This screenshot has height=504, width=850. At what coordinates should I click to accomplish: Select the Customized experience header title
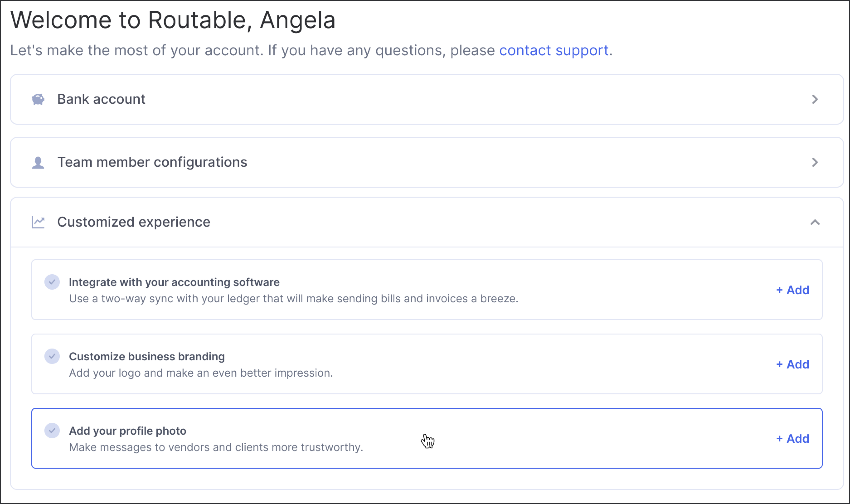tap(134, 222)
